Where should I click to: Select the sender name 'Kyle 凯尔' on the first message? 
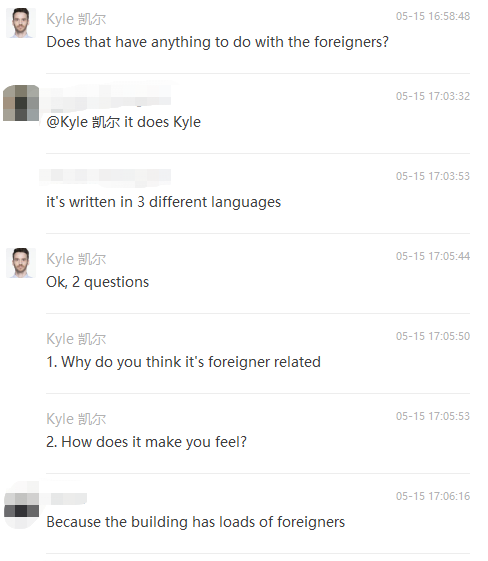coord(76,19)
